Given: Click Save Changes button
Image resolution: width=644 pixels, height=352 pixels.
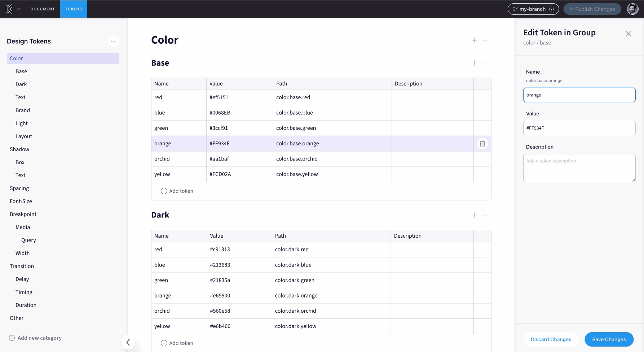Looking at the screenshot, I should 609,339.
